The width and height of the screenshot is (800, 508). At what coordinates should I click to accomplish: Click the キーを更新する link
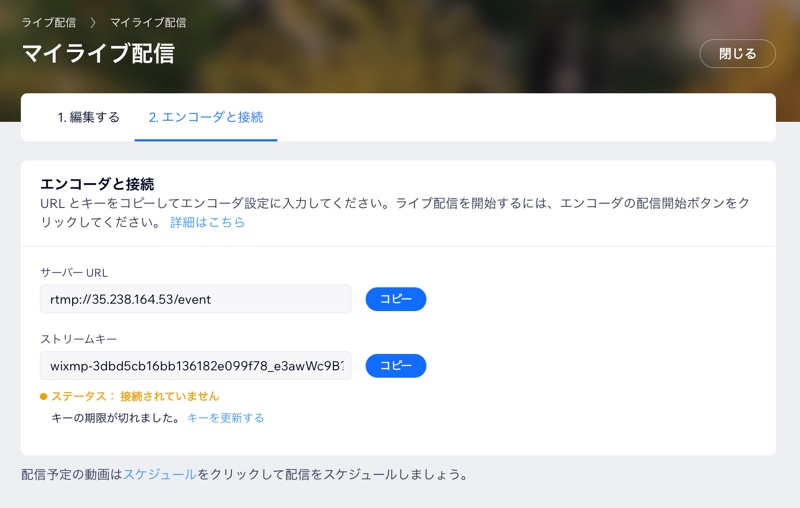click(225, 418)
